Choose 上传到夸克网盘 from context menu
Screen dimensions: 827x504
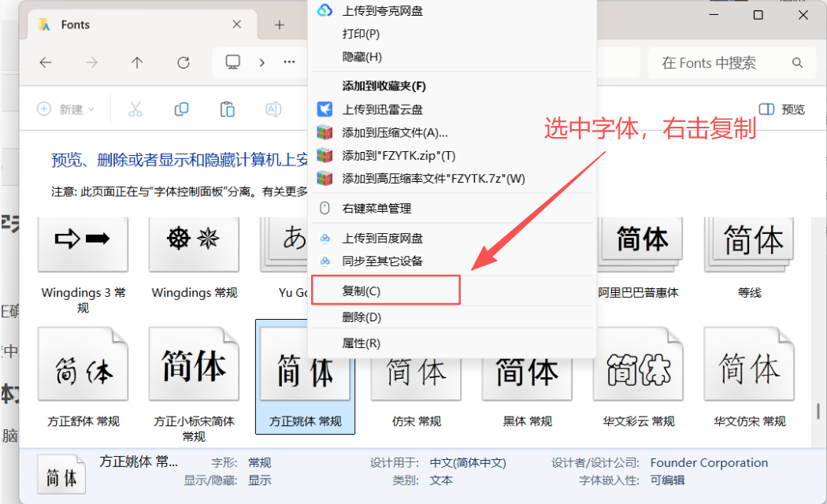point(453,10)
